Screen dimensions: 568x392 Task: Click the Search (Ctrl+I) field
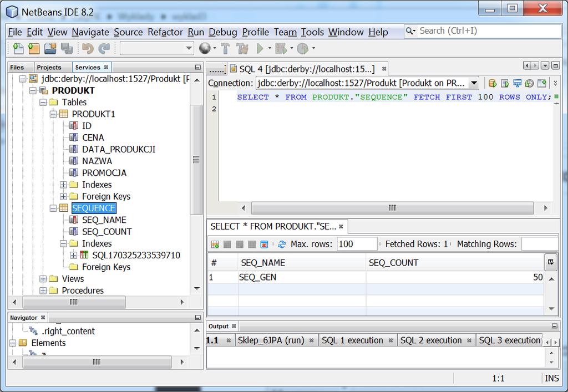tap(489, 30)
